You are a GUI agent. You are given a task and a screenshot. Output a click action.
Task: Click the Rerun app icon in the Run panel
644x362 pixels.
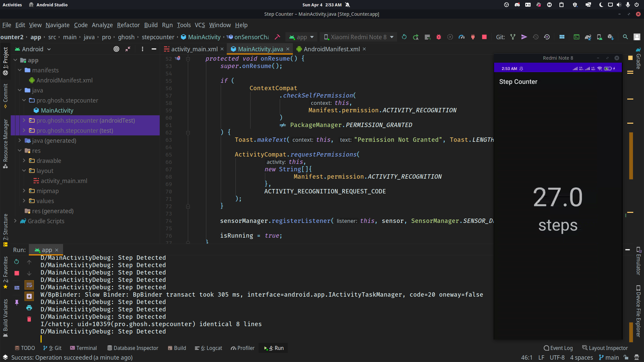16,261
